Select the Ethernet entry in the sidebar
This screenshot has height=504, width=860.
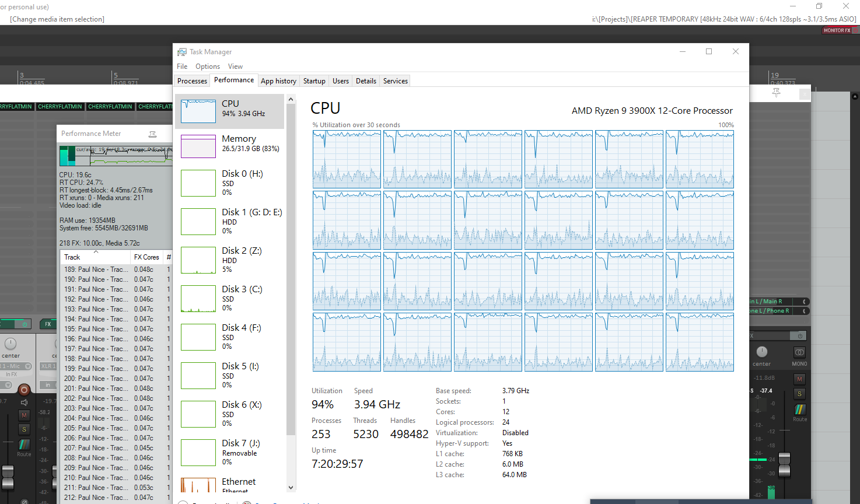(x=230, y=484)
